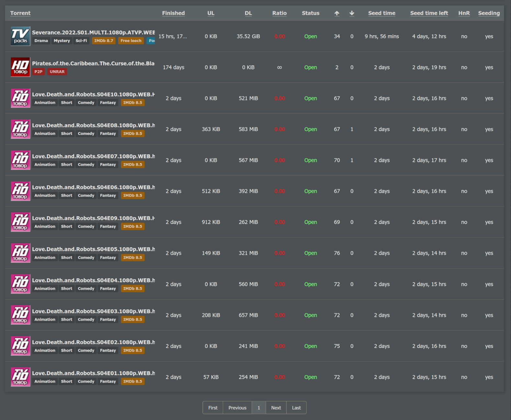Click the TV HD icon for S04E06

[x=20, y=191]
